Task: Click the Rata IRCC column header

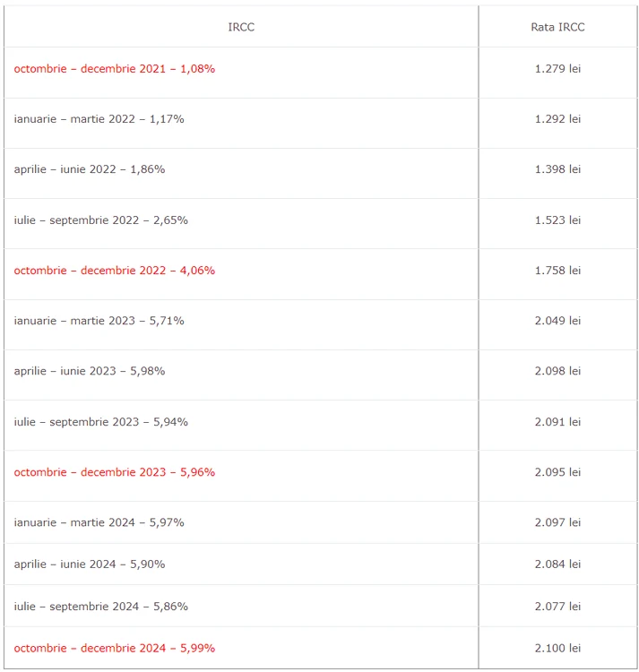Action: pyautogui.click(x=557, y=27)
